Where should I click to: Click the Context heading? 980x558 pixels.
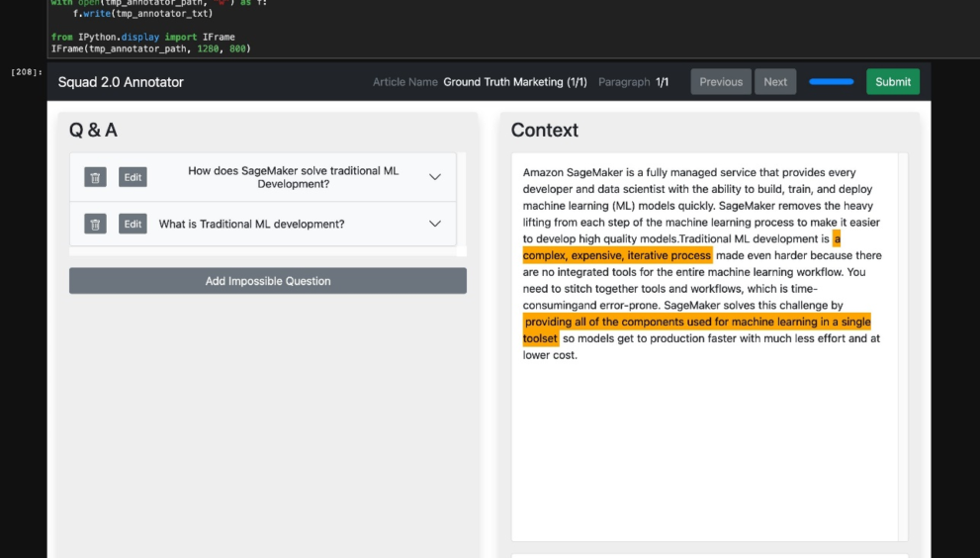coord(544,131)
